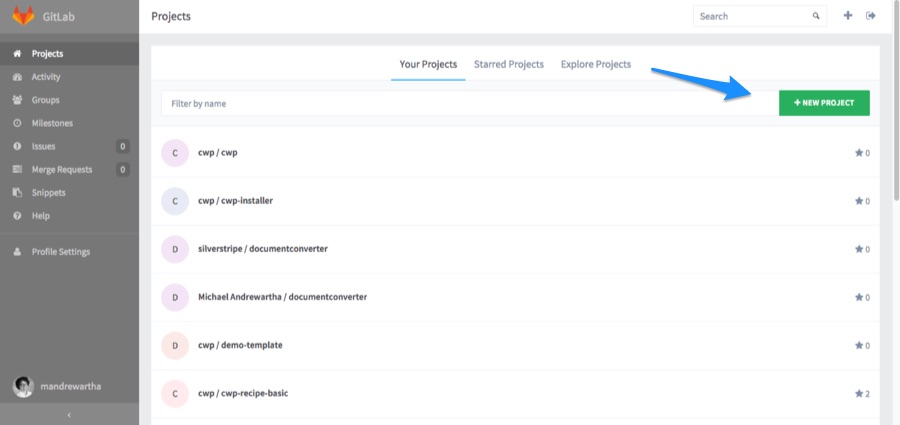Open the Your Projects tab
This screenshot has height=425, width=900.
(x=428, y=64)
